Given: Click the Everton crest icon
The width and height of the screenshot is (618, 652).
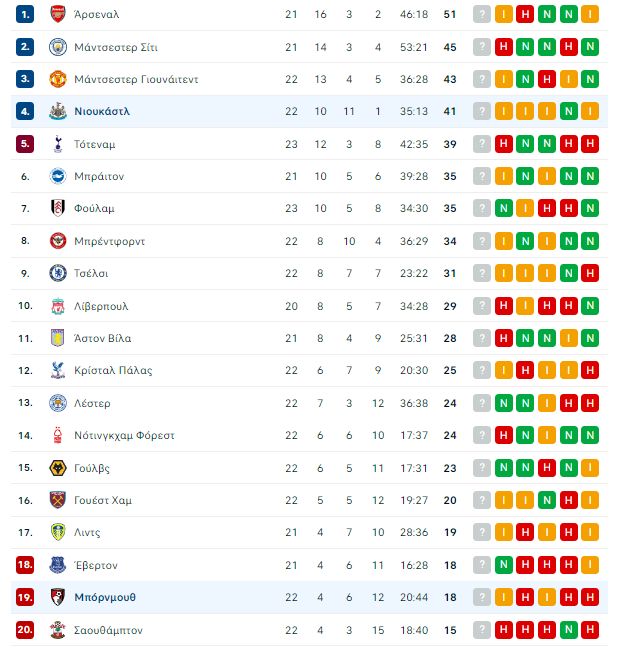Looking at the screenshot, I should [x=58, y=565].
